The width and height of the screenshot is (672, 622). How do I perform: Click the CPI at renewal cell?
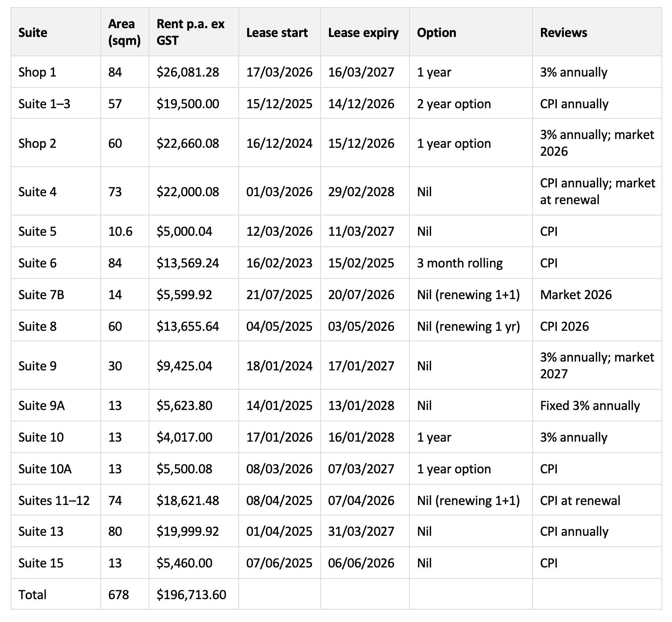580,501
